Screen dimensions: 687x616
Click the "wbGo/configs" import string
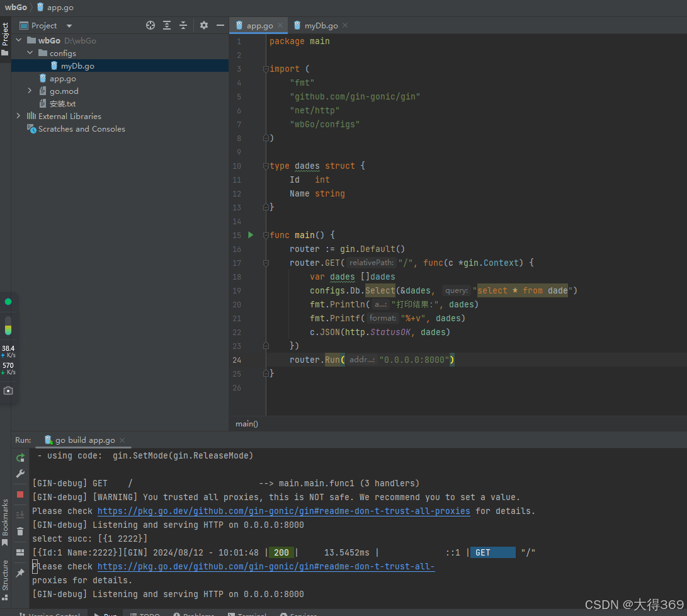point(325,125)
